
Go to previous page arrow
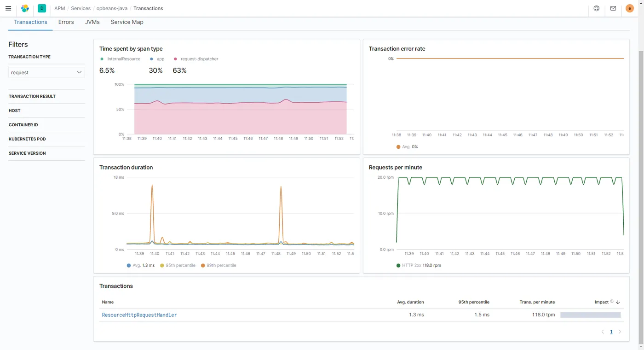point(603,332)
